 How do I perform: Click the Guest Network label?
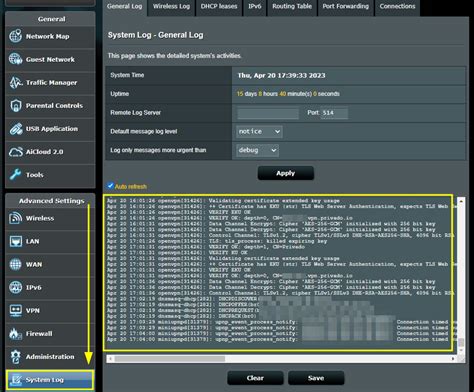click(x=50, y=59)
